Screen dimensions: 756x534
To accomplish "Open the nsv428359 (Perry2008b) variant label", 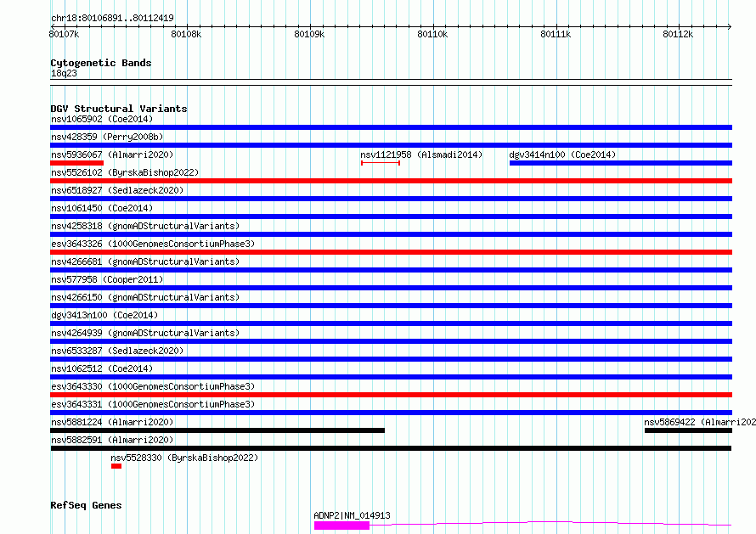I will (107, 137).
